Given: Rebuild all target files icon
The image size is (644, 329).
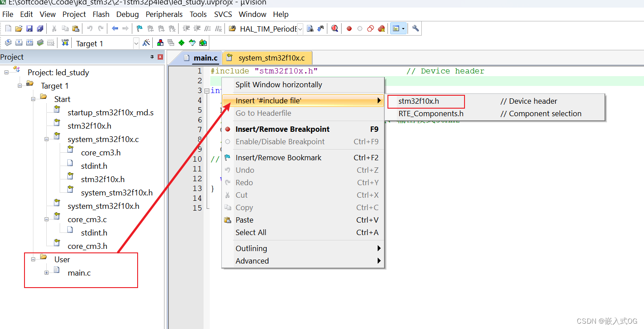Looking at the screenshot, I should coord(29,43).
